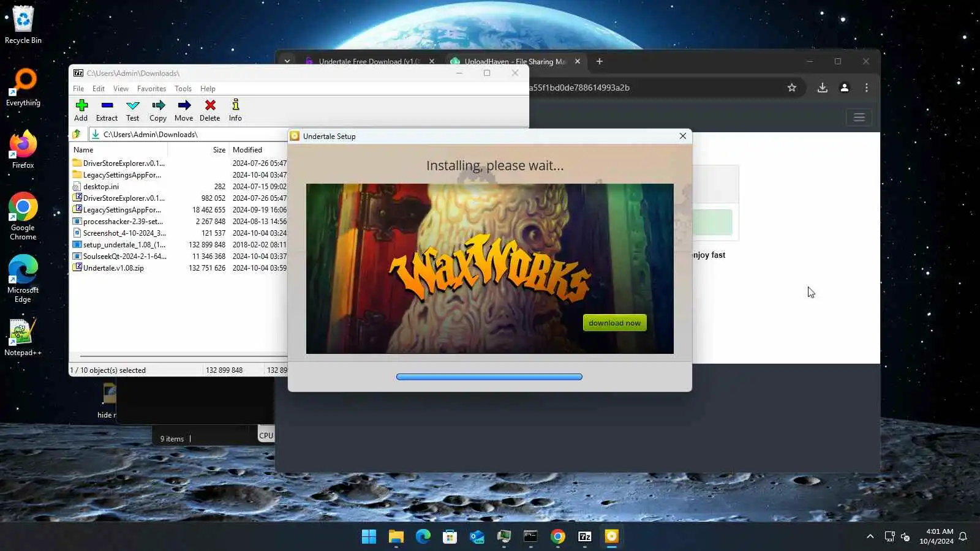Expand the hidden tray icons chevron

(870, 537)
